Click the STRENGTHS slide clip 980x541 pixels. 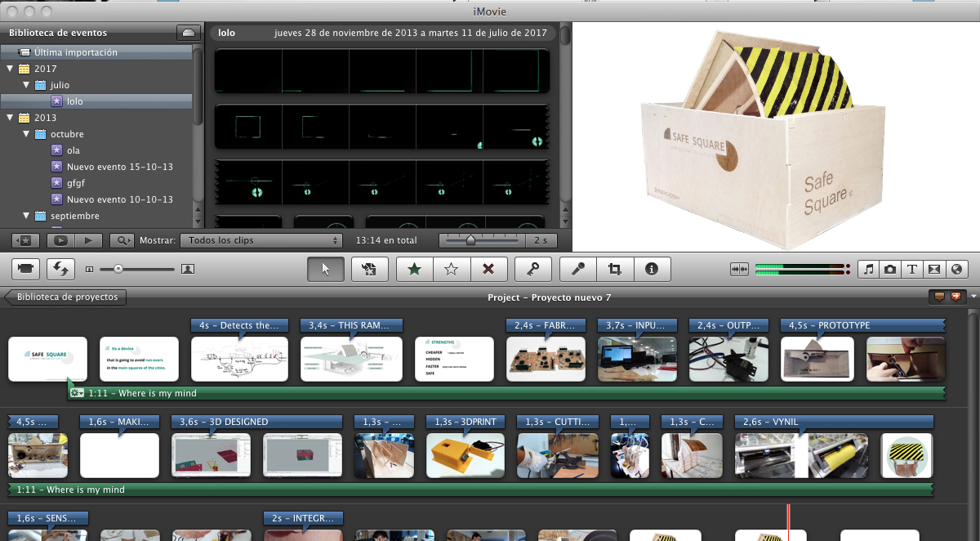coord(454,359)
